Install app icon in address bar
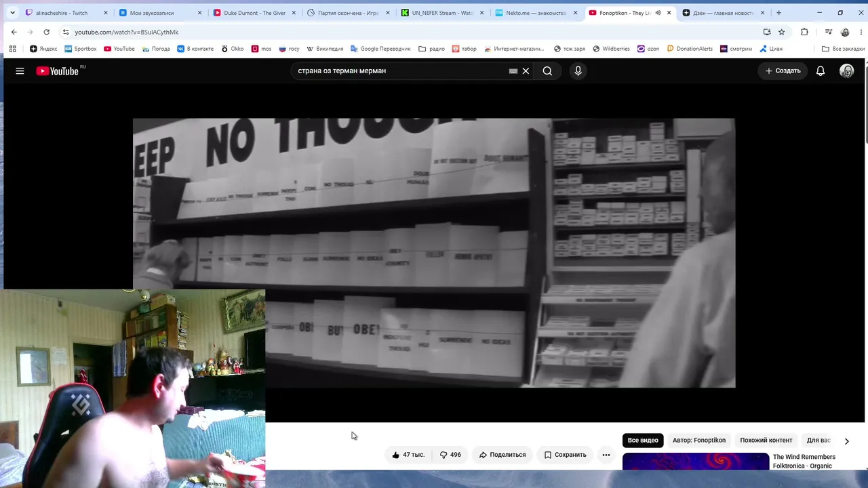Image resolution: width=868 pixels, height=488 pixels. (767, 32)
